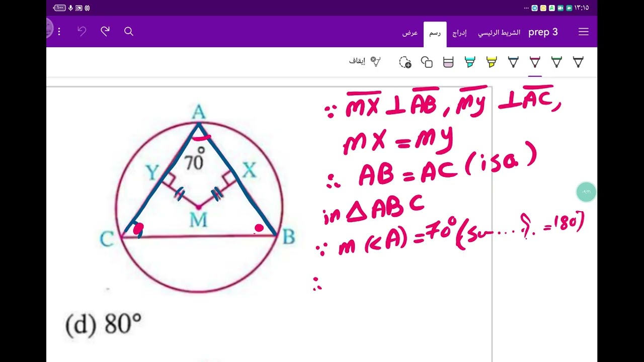Click the point label X in diagram

pyautogui.click(x=249, y=170)
